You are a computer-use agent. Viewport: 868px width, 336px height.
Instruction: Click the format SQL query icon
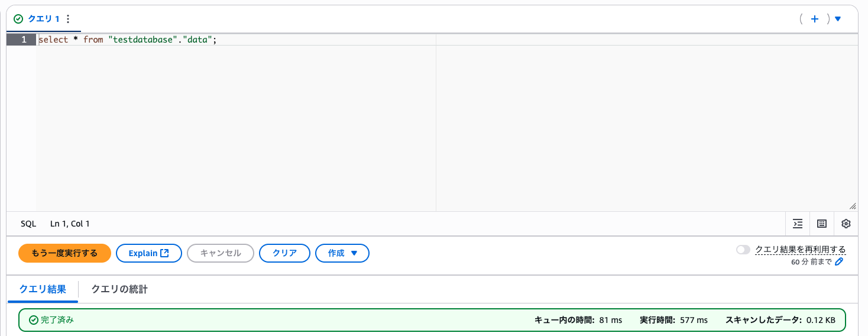(x=798, y=224)
